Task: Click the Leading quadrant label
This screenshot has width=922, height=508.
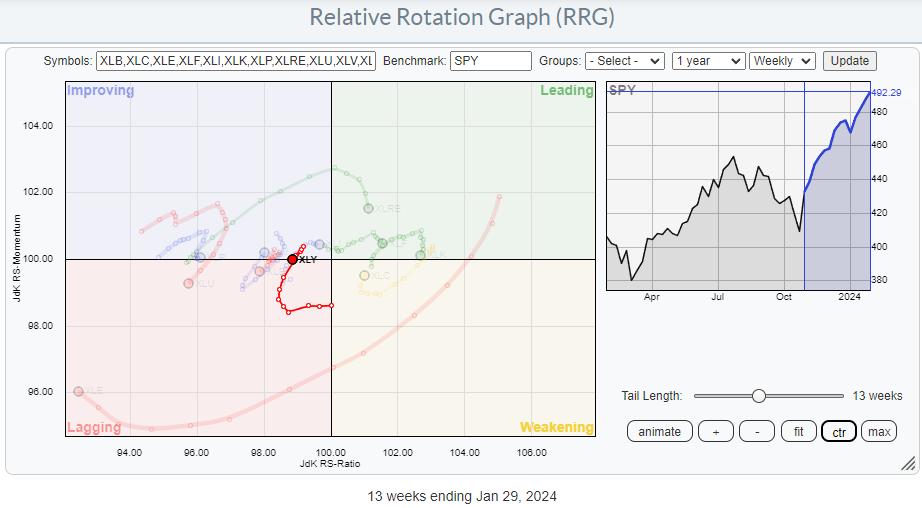Action: [566, 91]
